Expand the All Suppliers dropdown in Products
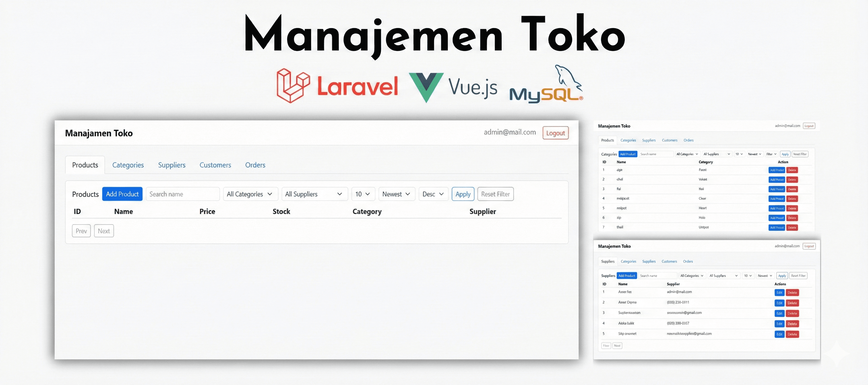868x385 pixels. (314, 194)
